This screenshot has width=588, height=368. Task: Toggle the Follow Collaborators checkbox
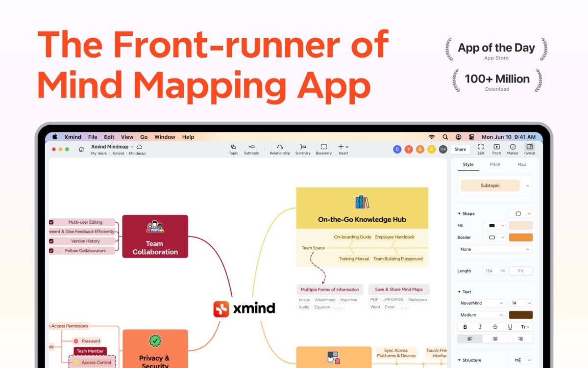51,251
